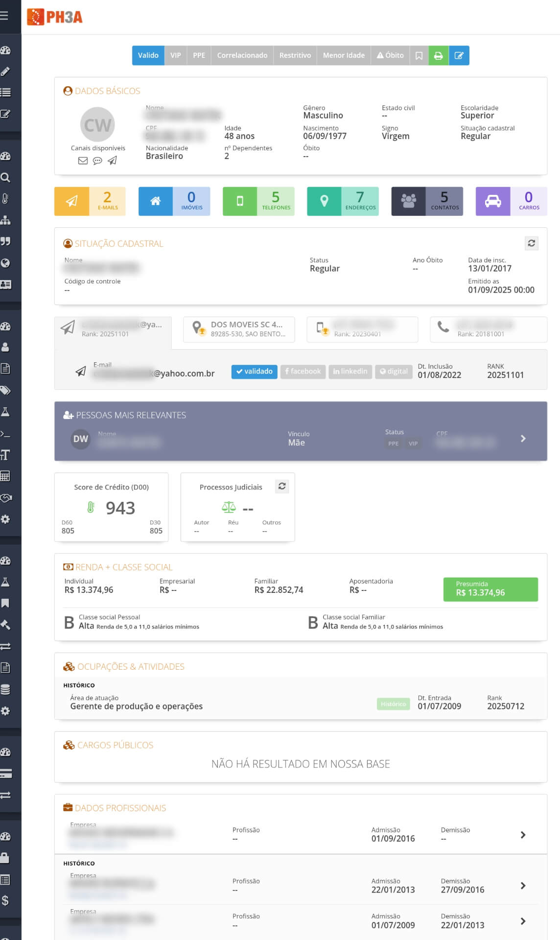Image resolution: width=560 pixels, height=940 pixels.
Task: Click the VIP badge in the Mãe row
Action: coord(413,444)
